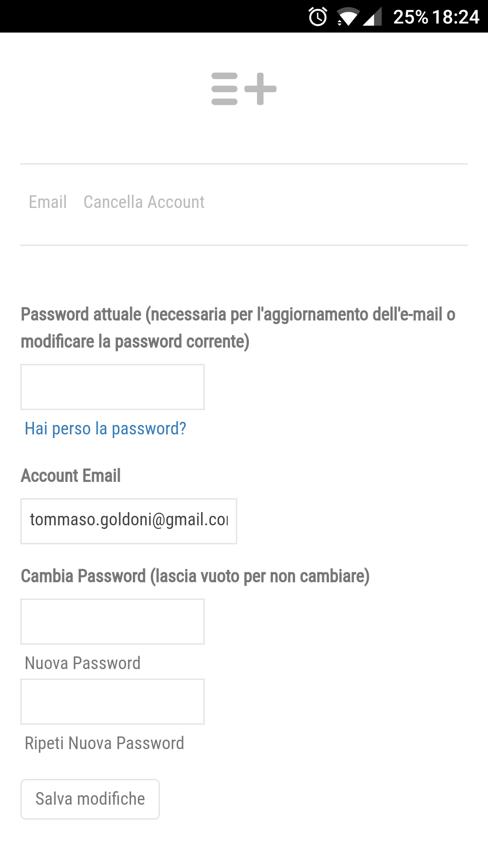Focus the Nuova Password input box
The width and height of the screenshot is (488, 868).
[x=113, y=622]
